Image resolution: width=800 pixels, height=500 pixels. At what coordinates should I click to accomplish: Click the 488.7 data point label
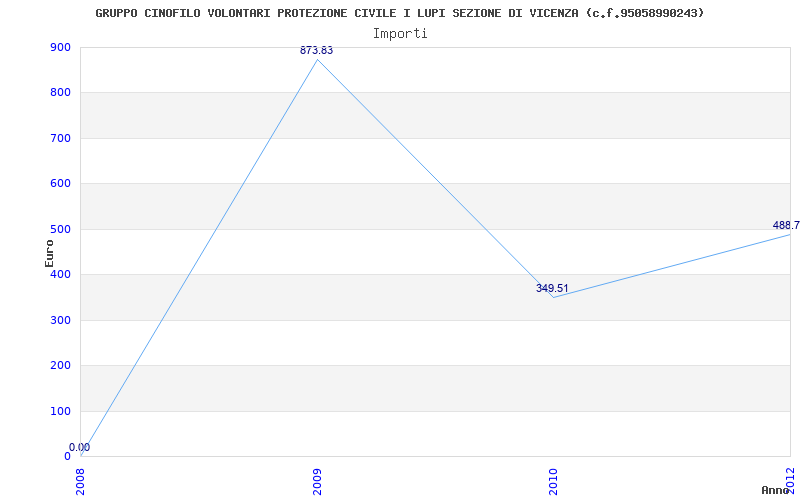coord(786,225)
